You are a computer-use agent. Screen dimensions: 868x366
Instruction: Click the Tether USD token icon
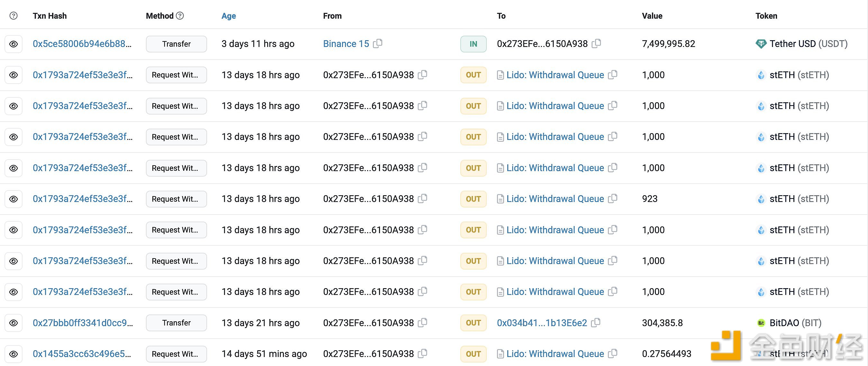point(761,44)
